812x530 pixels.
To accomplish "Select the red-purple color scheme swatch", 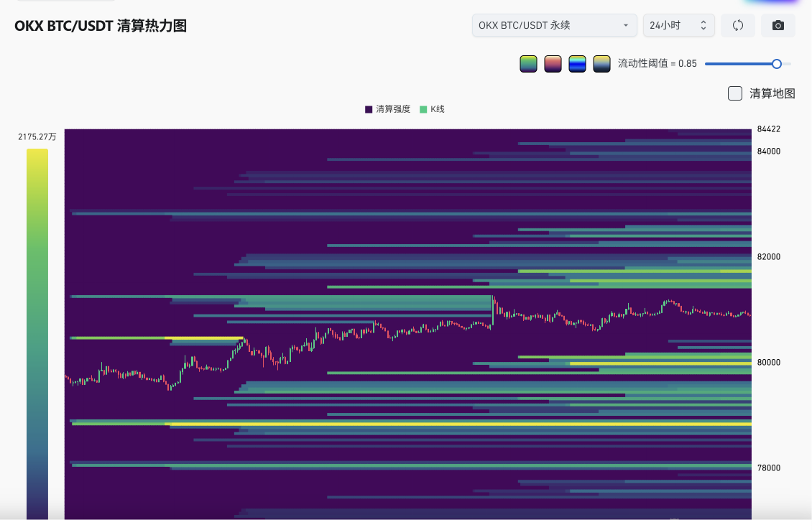I will coord(553,64).
